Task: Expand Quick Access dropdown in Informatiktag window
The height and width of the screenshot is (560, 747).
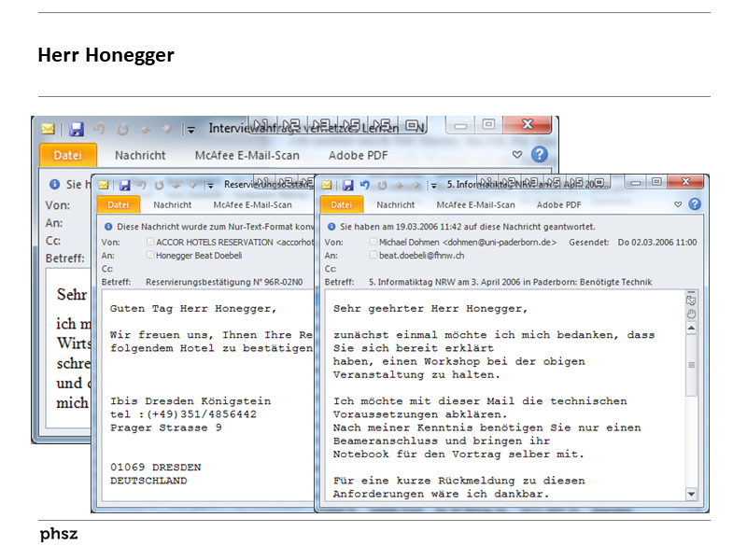Action: [x=433, y=185]
